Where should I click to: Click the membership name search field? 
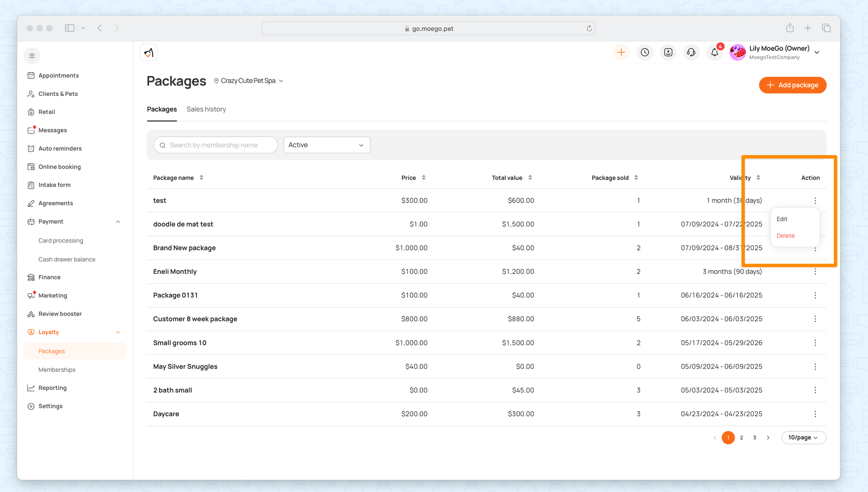[x=216, y=145]
